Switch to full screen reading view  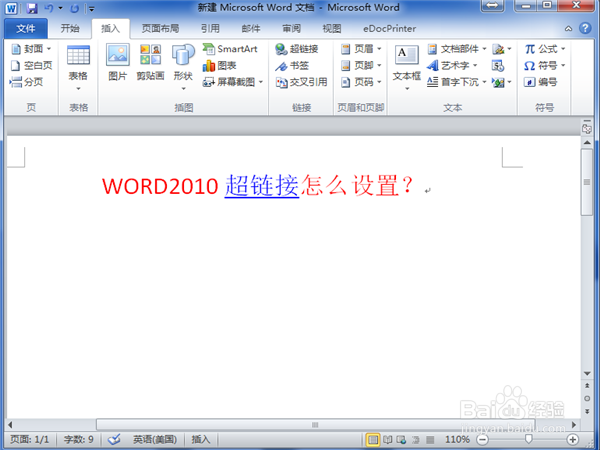pos(388,440)
